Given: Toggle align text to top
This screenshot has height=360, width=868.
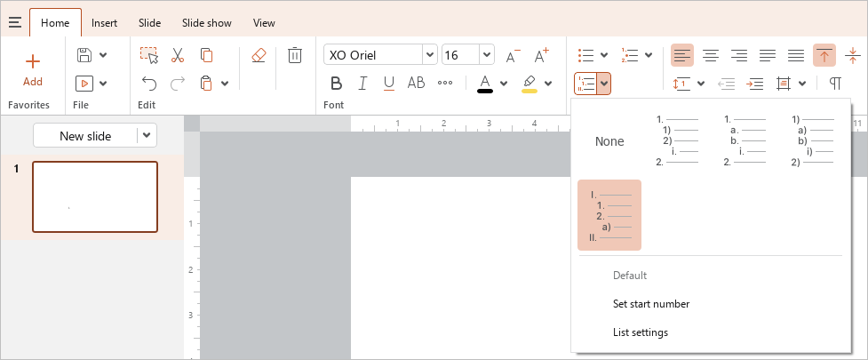Looking at the screenshot, I should [824, 55].
